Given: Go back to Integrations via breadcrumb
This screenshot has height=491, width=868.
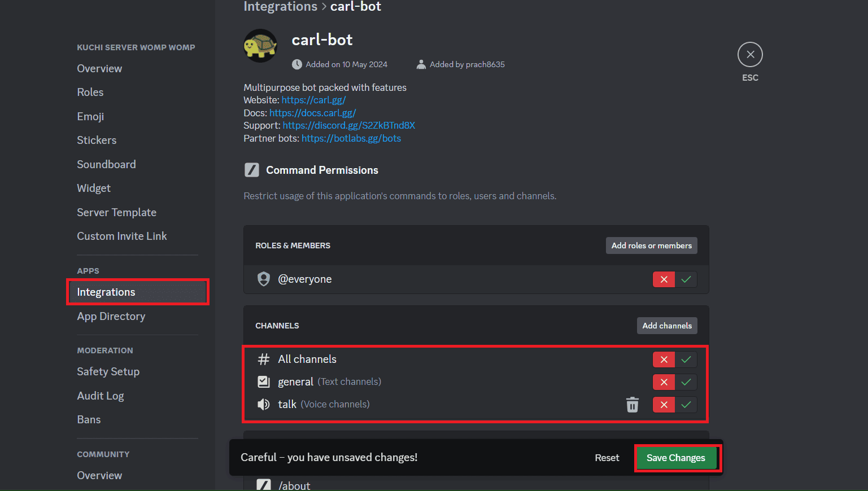Looking at the screenshot, I should 280,6.
